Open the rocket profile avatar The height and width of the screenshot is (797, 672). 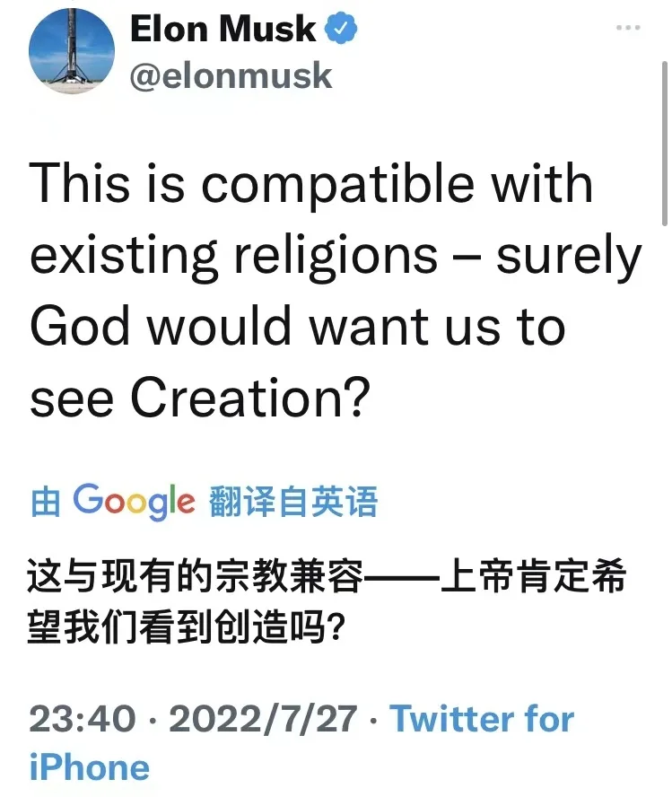[x=72, y=52]
